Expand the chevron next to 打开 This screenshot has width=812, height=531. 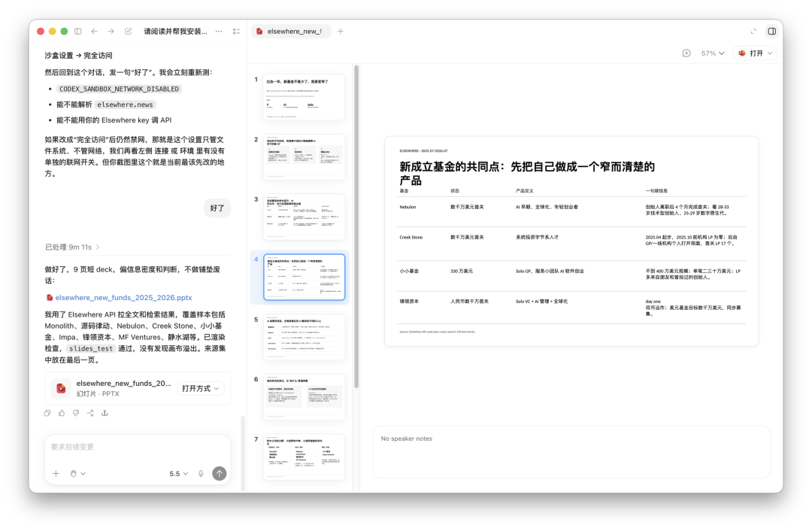(770, 53)
